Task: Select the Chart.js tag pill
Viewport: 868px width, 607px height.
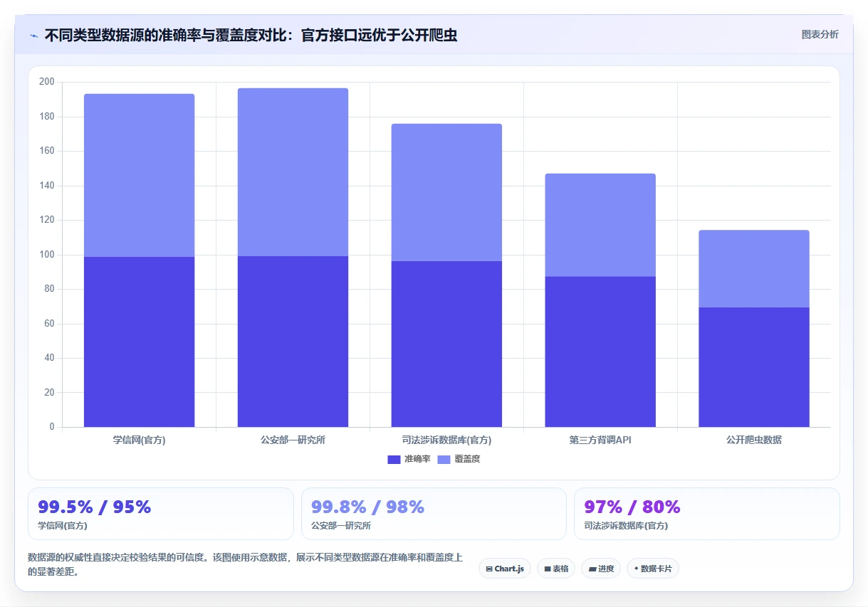Action: point(505,569)
